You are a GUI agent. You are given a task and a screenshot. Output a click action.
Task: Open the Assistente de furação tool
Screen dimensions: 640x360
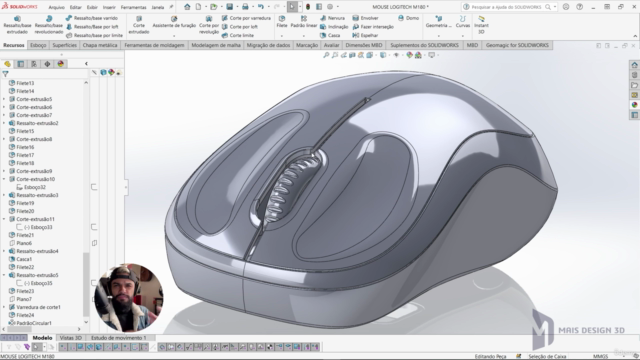(x=174, y=22)
